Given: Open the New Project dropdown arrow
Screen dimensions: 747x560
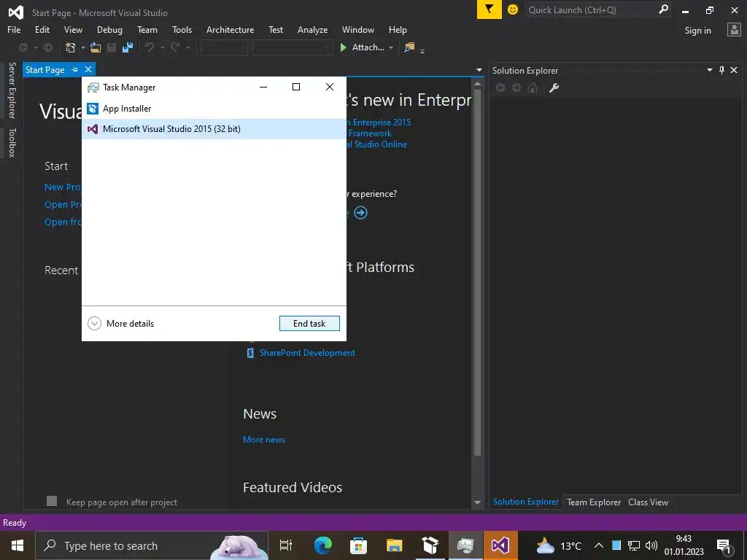Looking at the screenshot, I should tap(83, 47).
